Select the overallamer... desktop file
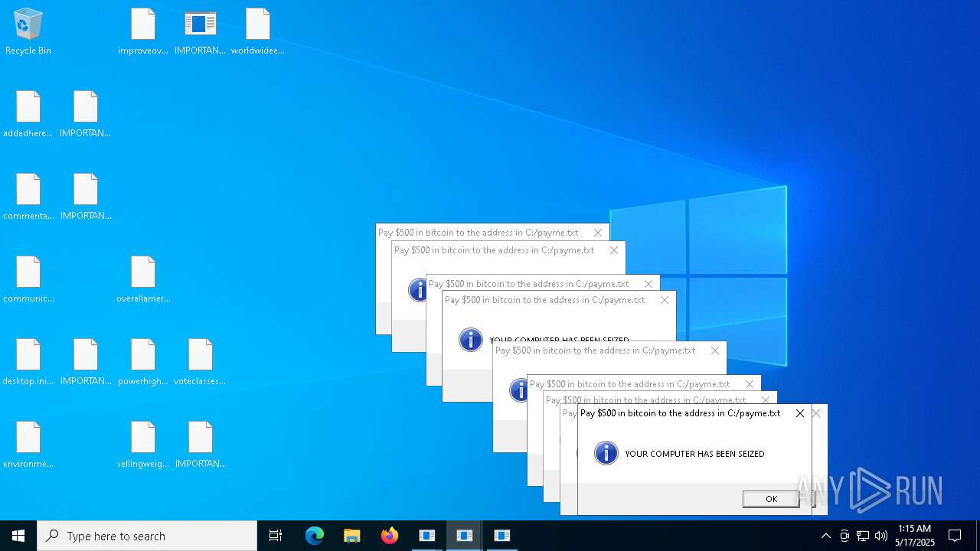Viewport: 980px width, 551px height. click(x=143, y=280)
